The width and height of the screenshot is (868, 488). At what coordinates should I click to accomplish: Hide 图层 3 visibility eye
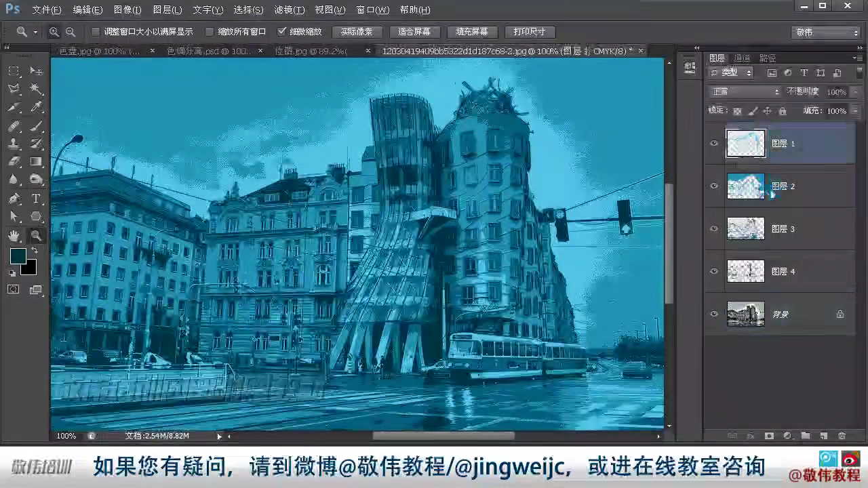714,229
